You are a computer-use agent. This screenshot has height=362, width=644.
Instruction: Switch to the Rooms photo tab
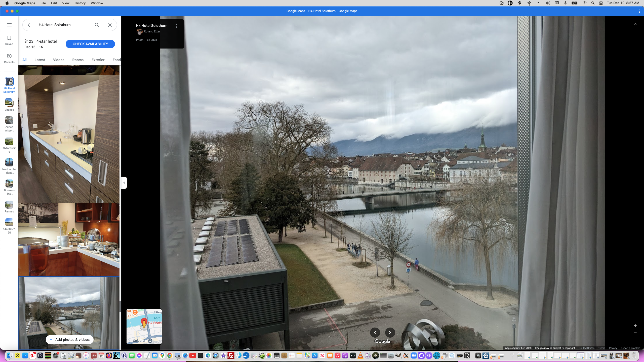coord(78,60)
